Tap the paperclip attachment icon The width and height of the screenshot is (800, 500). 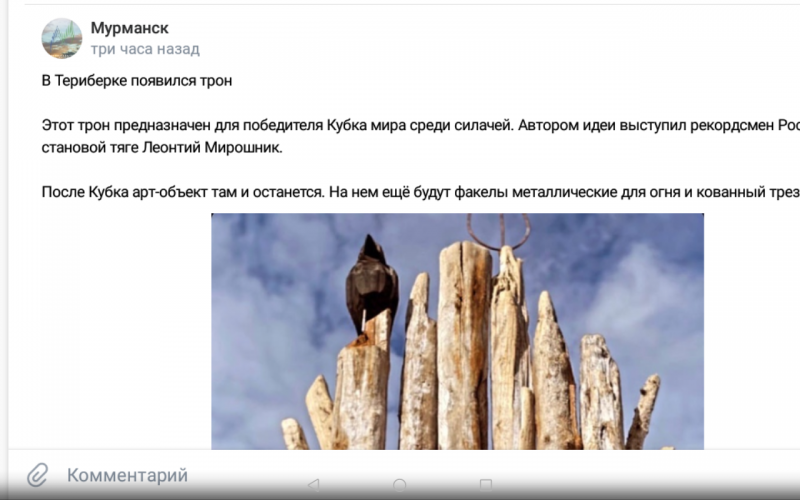coord(38,475)
